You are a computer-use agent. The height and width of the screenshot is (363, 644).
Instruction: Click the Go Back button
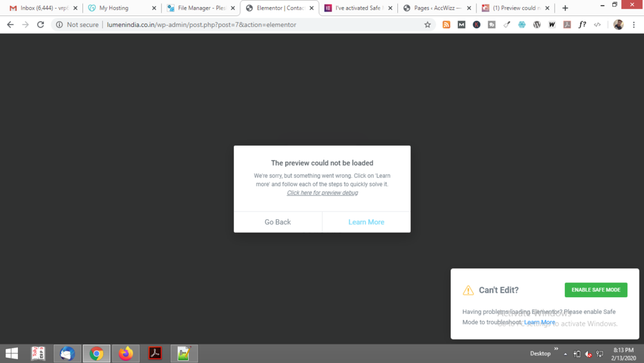278,222
